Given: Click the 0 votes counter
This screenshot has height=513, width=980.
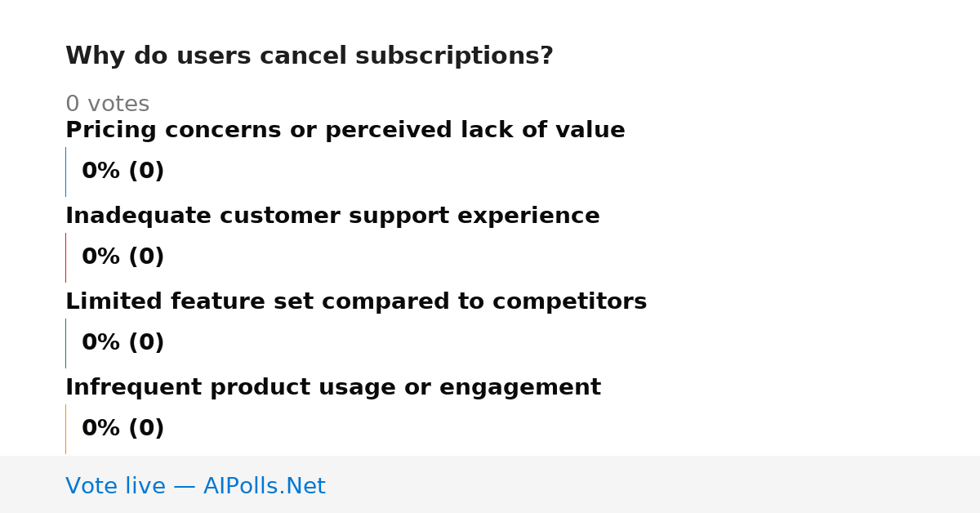Looking at the screenshot, I should (x=107, y=104).
